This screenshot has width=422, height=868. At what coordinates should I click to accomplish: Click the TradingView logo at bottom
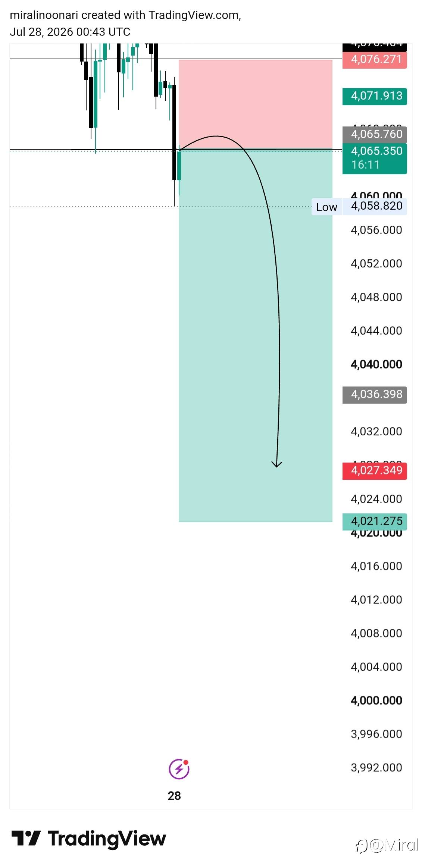tap(88, 839)
